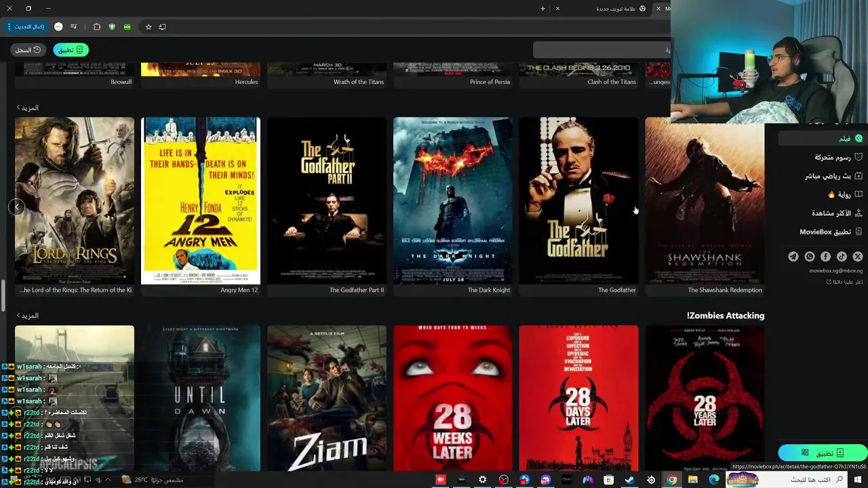Open the green shield extension icon
The height and width of the screenshot is (488, 868).
pyautogui.click(x=112, y=26)
